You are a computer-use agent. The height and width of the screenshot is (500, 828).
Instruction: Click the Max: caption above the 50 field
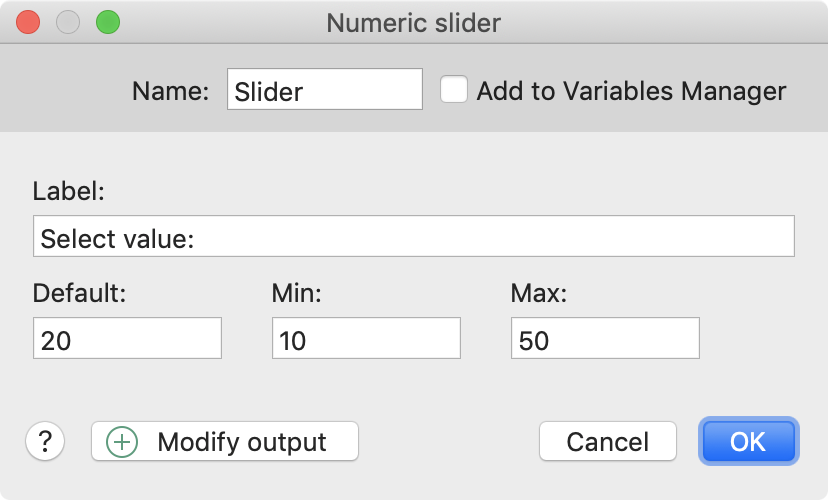pyautogui.click(x=539, y=293)
